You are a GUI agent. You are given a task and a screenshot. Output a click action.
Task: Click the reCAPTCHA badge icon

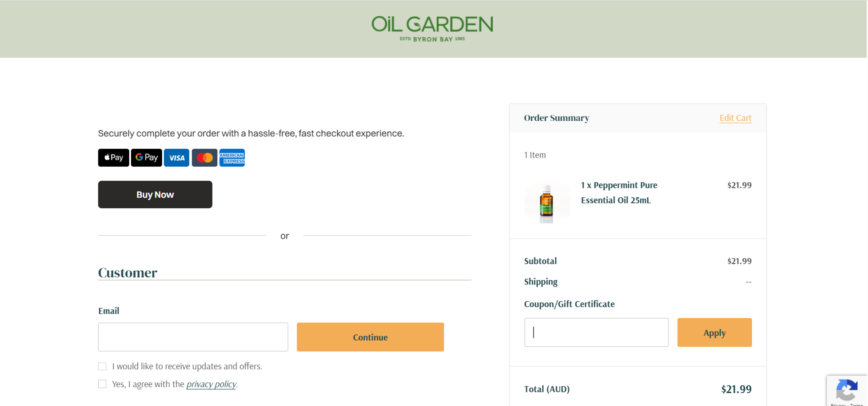[847, 390]
